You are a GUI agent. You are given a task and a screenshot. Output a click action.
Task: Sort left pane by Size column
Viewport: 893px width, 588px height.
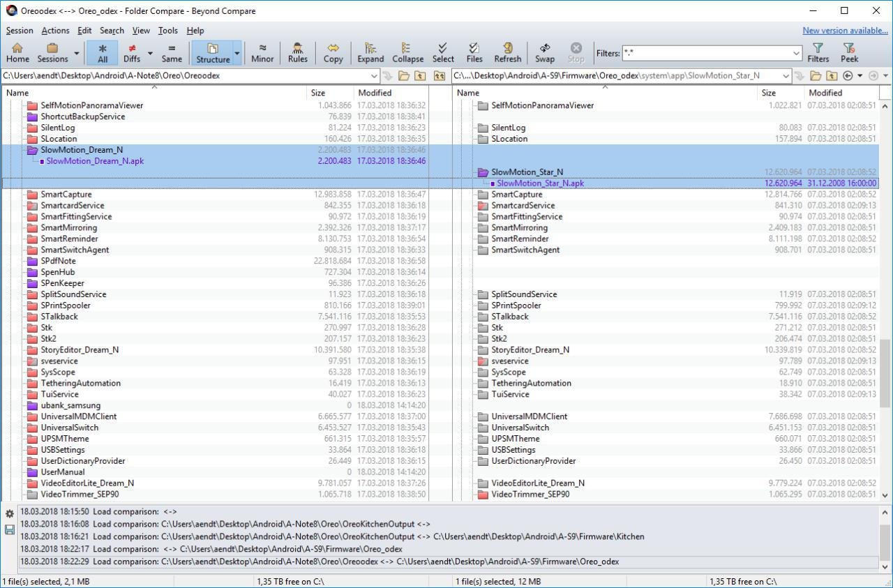point(330,92)
